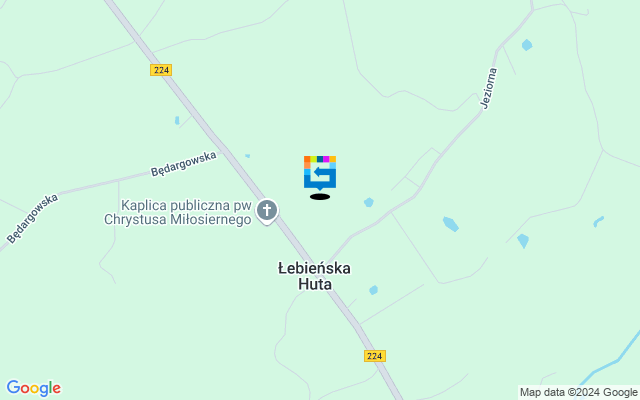Viewport: 640px width, 400px height.
Task: Click the curved small pond at far right
Action: (598, 222)
